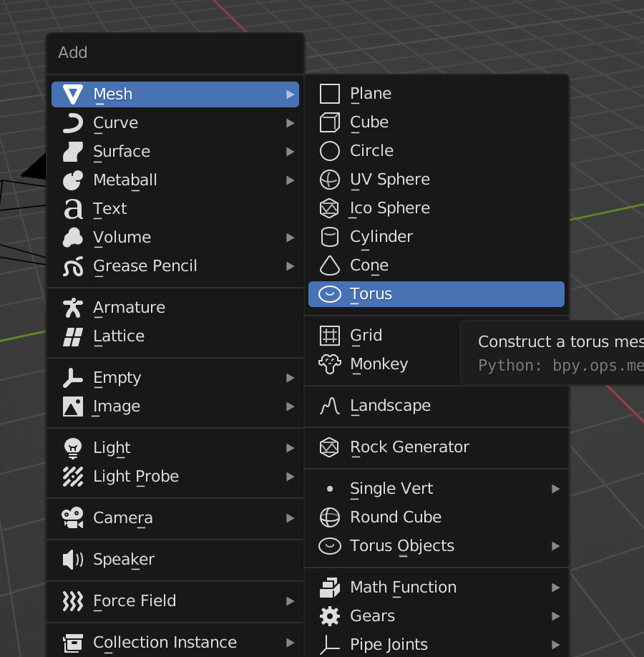The height and width of the screenshot is (657, 644).
Task: Click the UV Sphere icon
Action: [x=330, y=180]
